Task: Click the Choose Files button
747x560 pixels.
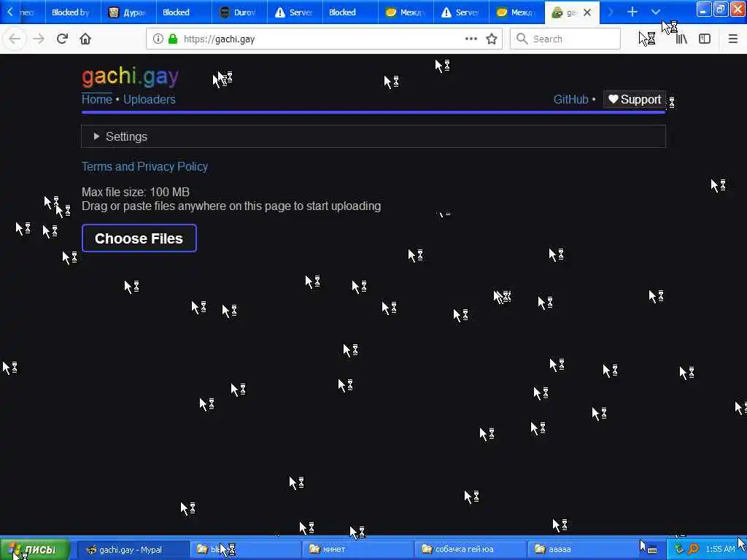Action: click(x=139, y=238)
